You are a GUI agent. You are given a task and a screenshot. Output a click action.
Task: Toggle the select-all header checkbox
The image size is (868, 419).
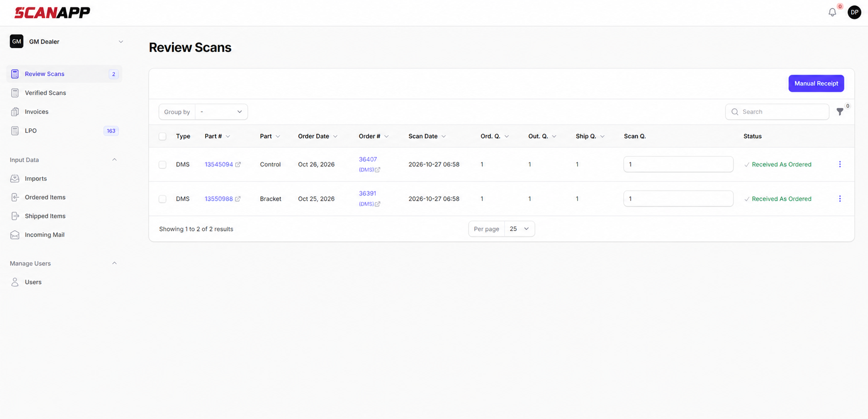(162, 137)
